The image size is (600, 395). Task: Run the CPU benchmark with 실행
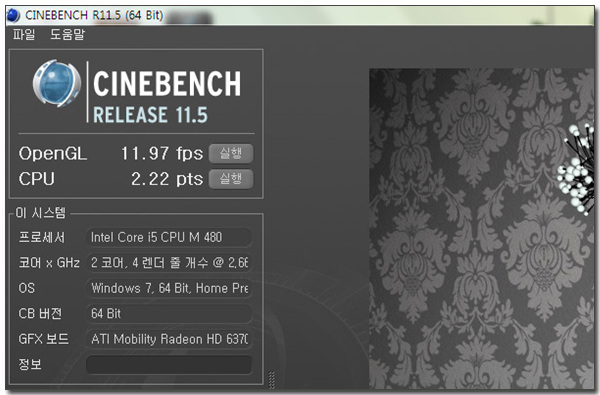231,179
